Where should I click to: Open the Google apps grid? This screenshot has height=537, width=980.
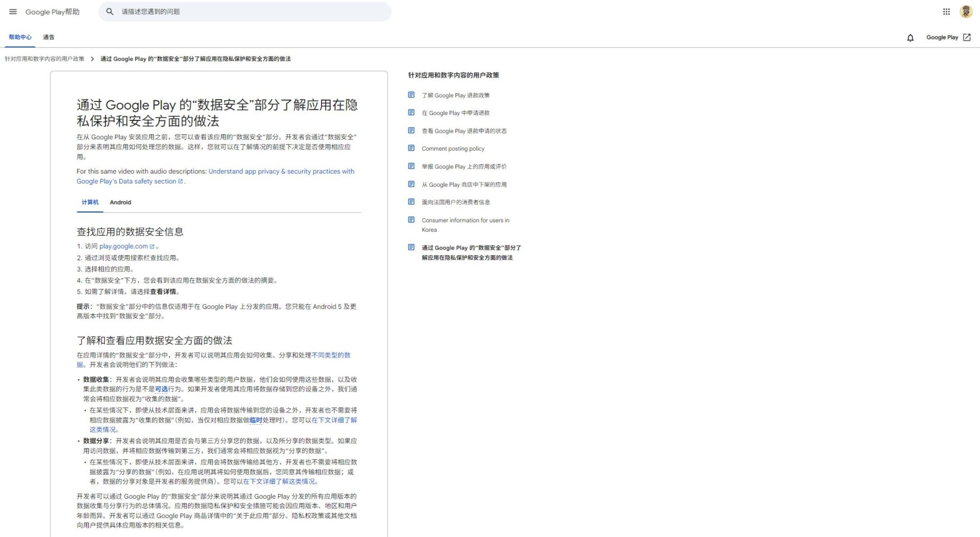coord(946,12)
